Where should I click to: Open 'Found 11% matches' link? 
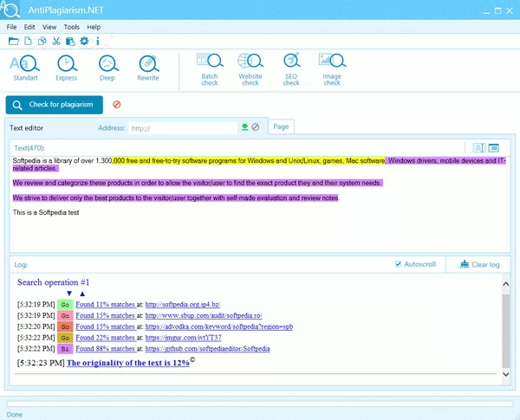106,304
